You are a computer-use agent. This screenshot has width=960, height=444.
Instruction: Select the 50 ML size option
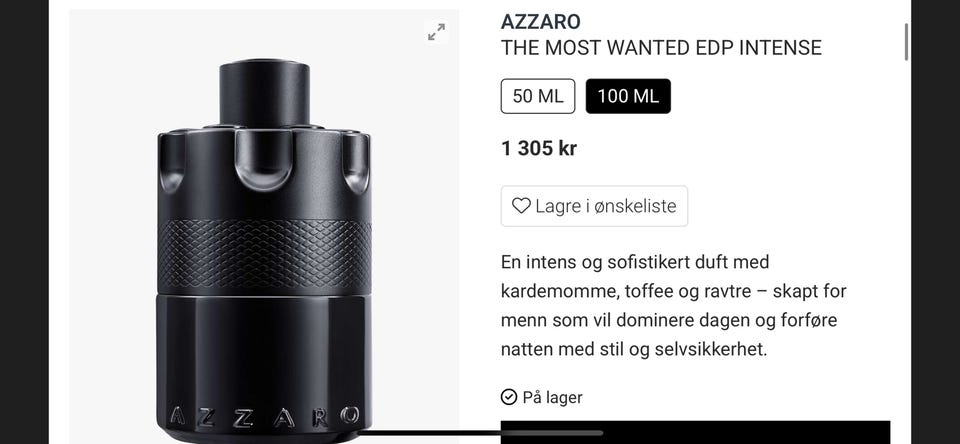coord(538,96)
